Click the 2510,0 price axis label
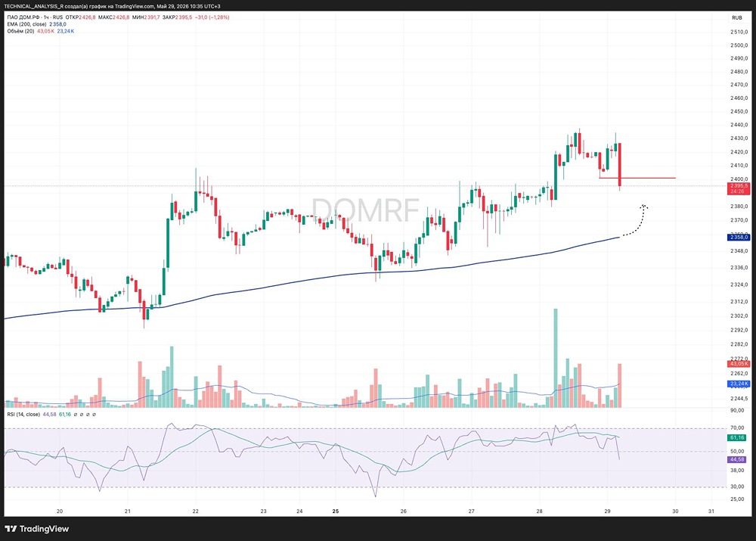This screenshot has height=541, width=756. pos(739,32)
